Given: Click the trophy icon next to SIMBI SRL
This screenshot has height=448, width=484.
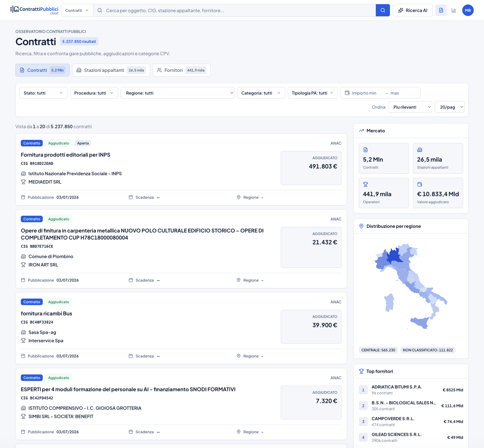Looking at the screenshot, I should (x=23, y=416).
